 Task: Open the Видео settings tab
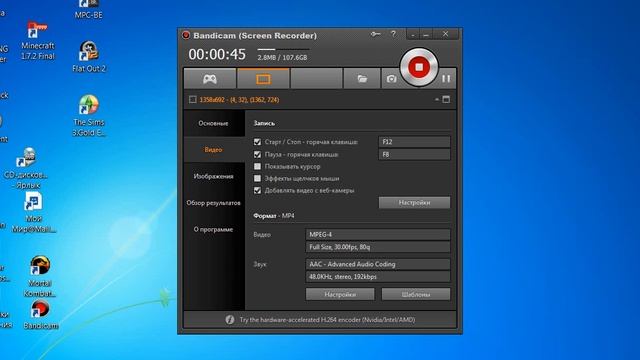pyautogui.click(x=213, y=150)
